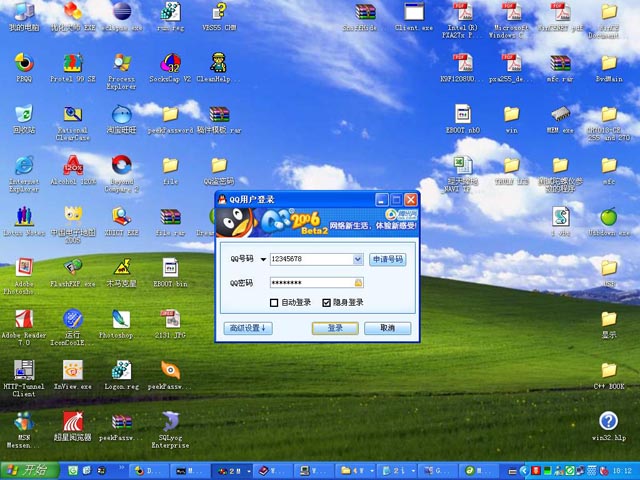Select the MEM.exe chip icon

560,115
